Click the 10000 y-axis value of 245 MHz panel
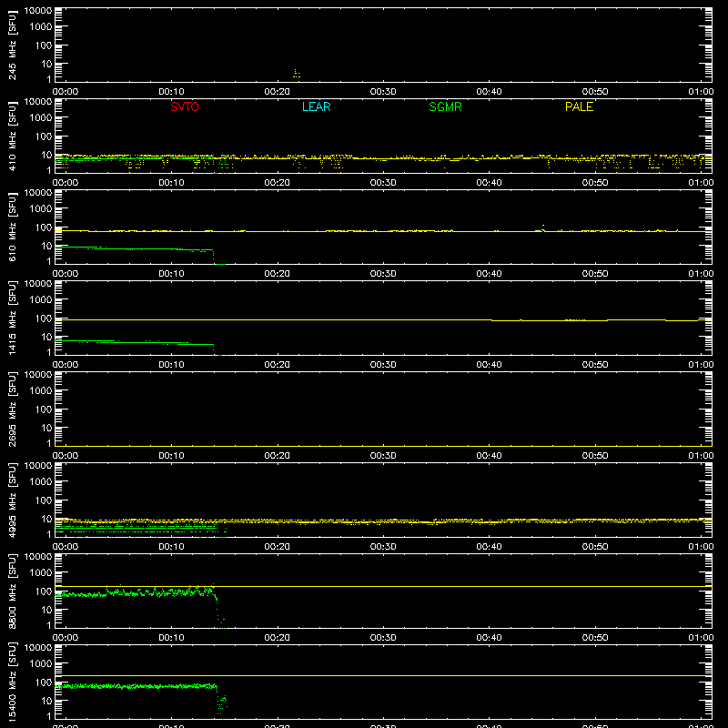Image resolution: width=728 pixels, height=728 pixels. pyautogui.click(x=38, y=11)
